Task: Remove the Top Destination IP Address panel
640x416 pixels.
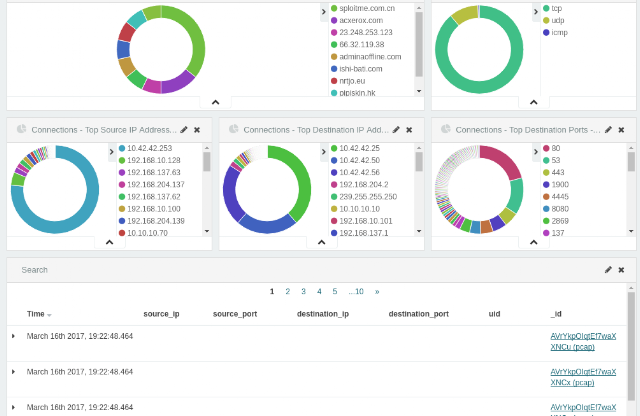Action: [x=409, y=130]
